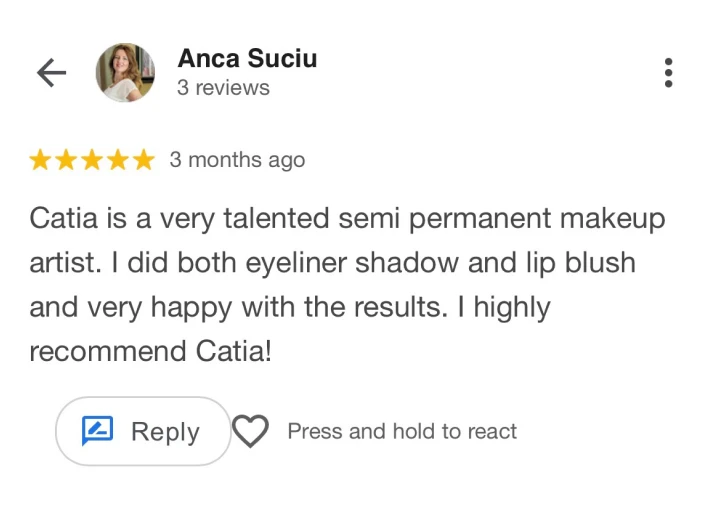The width and height of the screenshot is (720, 507).
Task: Click the reviewer name Anca Suciu
Action: pos(247,59)
